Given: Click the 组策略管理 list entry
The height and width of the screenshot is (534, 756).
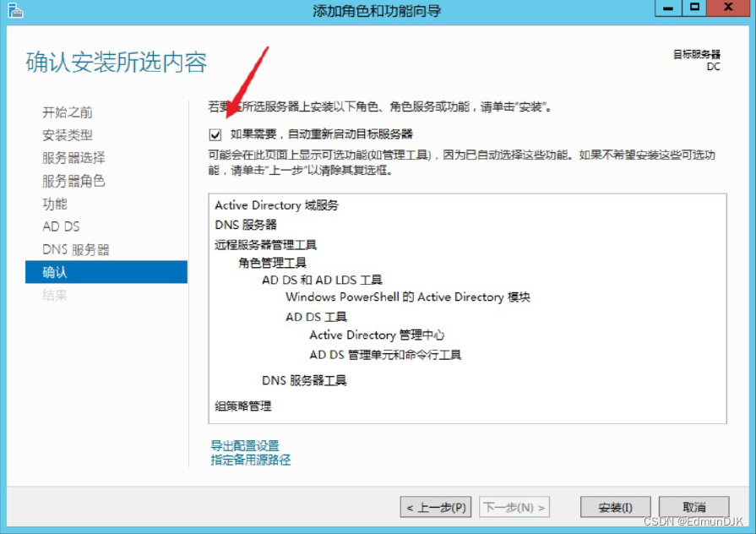Looking at the screenshot, I should pyautogui.click(x=243, y=406).
